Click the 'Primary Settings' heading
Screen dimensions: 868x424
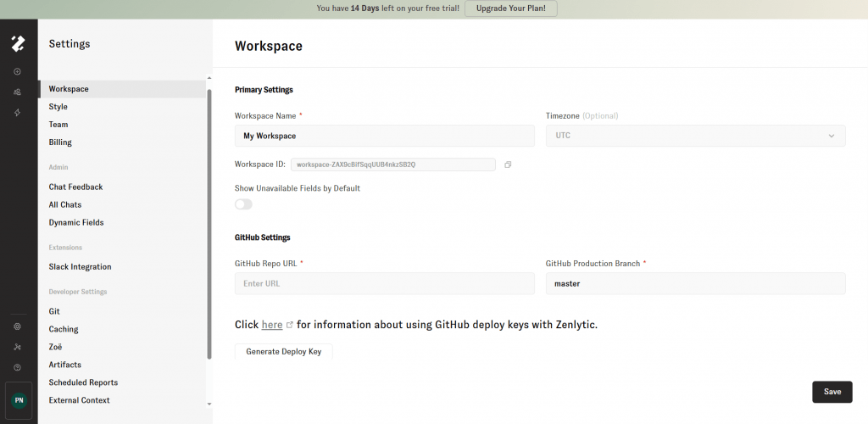coord(264,90)
